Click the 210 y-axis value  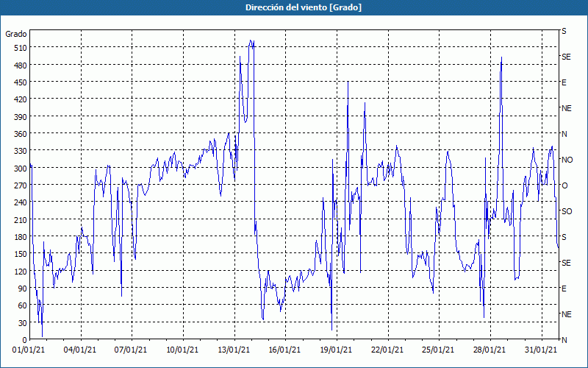[20, 219]
